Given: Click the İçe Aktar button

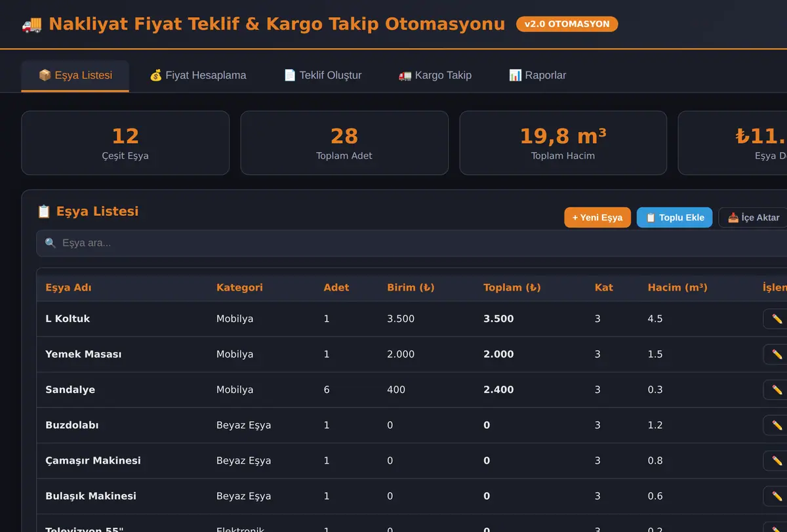Looking at the screenshot, I should pyautogui.click(x=753, y=218).
